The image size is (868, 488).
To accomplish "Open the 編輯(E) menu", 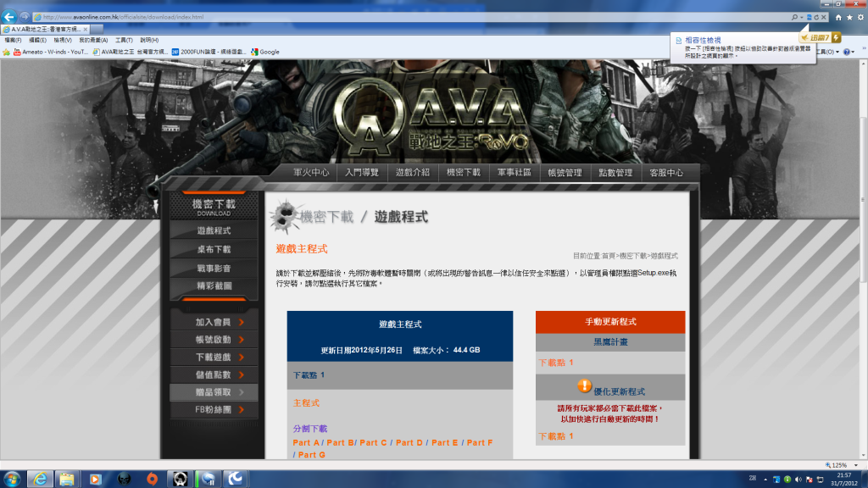I will (37, 41).
